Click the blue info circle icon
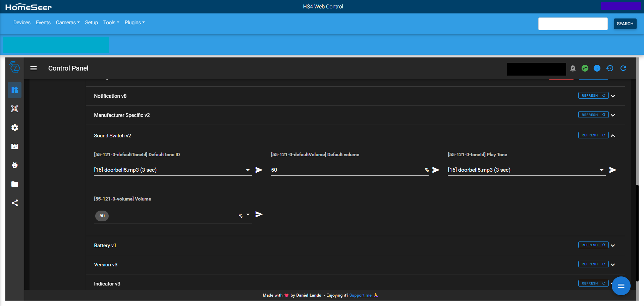Viewport: 644px width, 306px height. [597, 68]
